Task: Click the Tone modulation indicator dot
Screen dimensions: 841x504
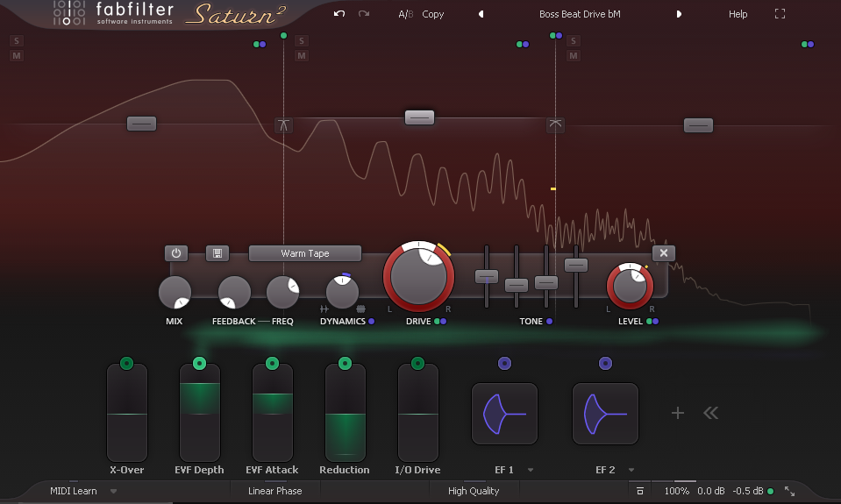Action: (x=549, y=321)
